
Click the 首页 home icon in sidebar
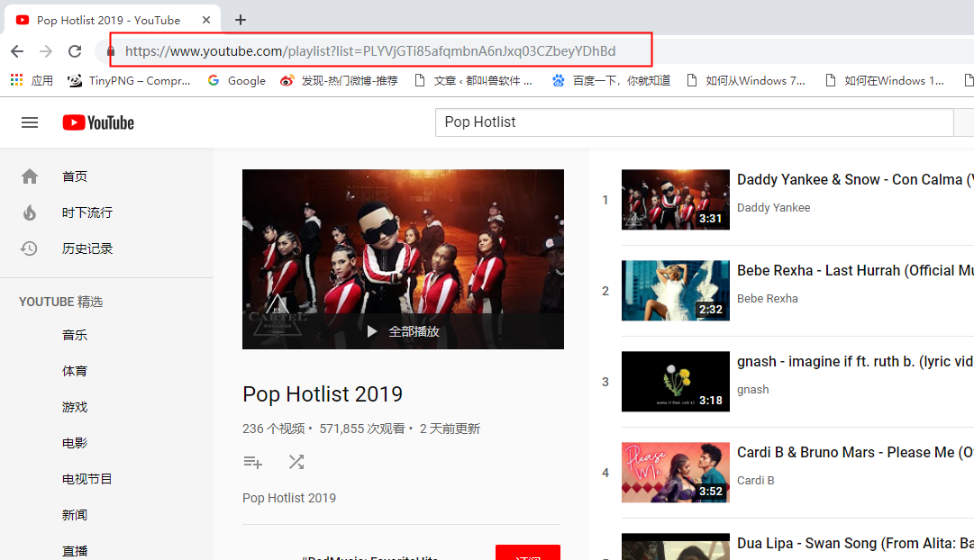pyautogui.click(x=29, y=177)
